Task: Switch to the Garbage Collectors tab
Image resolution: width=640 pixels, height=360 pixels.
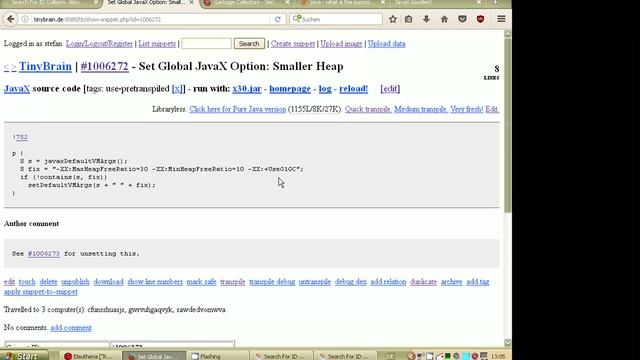Action: point(246,3)
